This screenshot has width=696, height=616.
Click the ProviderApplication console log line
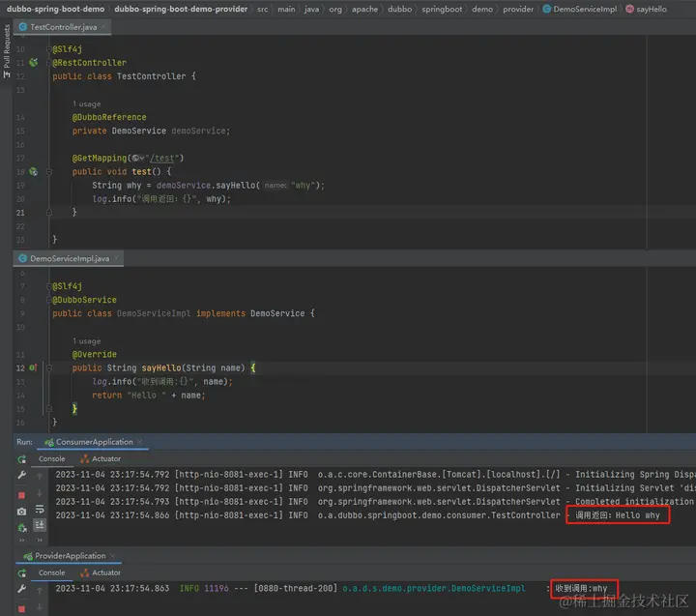point(332,589)
